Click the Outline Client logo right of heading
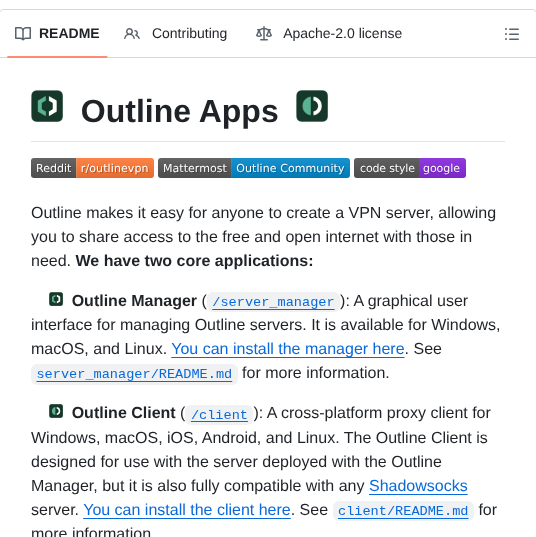The height and width of the screenshot is (537, 536). (x=312, y=106)
